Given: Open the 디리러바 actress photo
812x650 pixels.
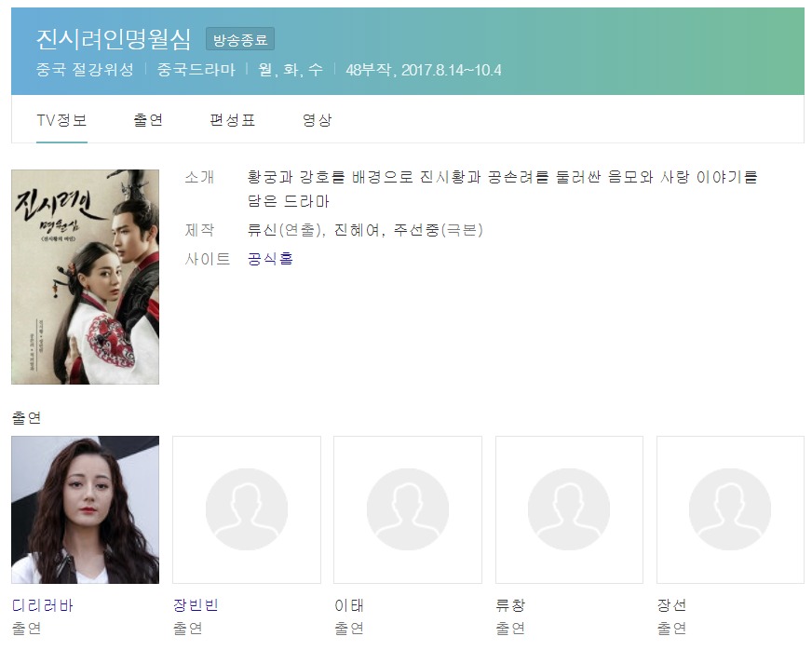Looking at the screenshot, I should (x=86, y=509).
